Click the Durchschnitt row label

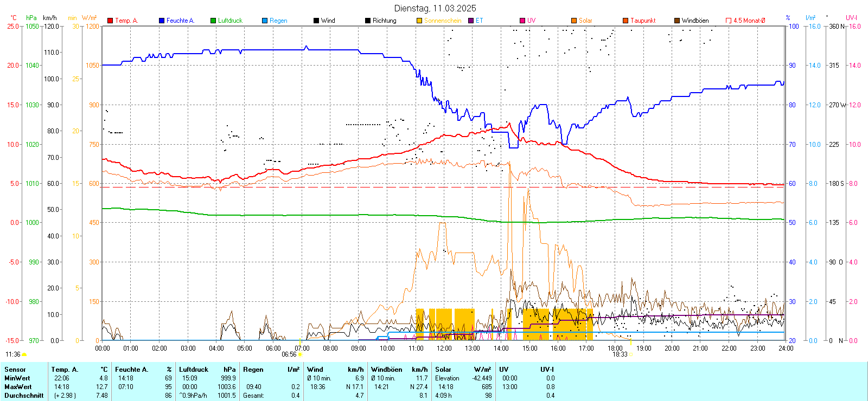point(24,396)
